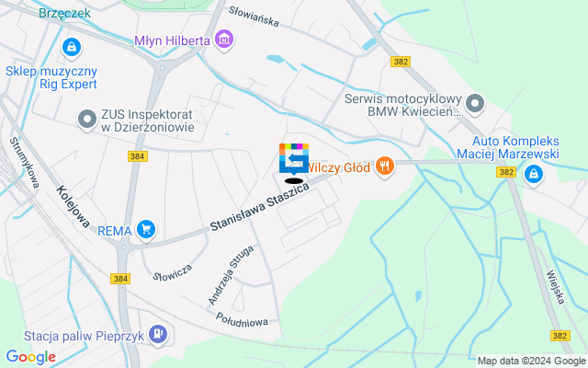This screenshot has height=368, width=588.
Task: Click the REMA shopping cart pin
Action: point(146,229)
